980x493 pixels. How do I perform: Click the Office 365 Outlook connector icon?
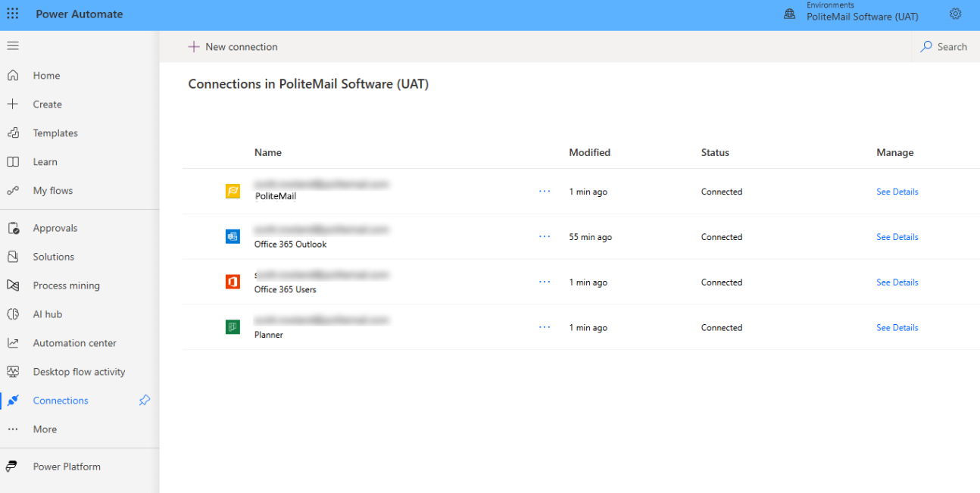(x=233, y=237)
